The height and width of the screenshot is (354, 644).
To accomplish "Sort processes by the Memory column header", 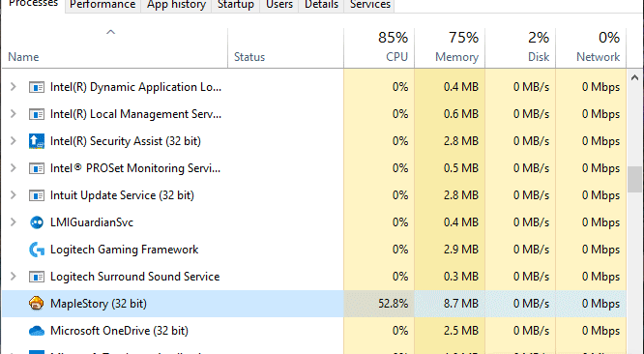I will pos(450,47).
